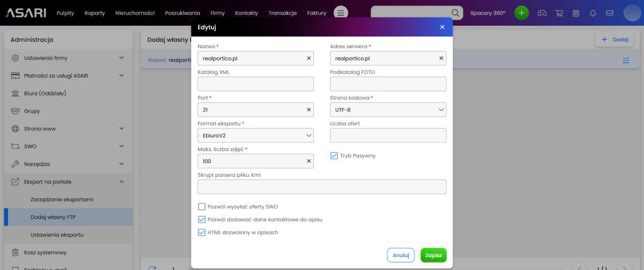Open the mail envelope icon
Viewport: 644px width, 270px height.
(x=610, y=13)
